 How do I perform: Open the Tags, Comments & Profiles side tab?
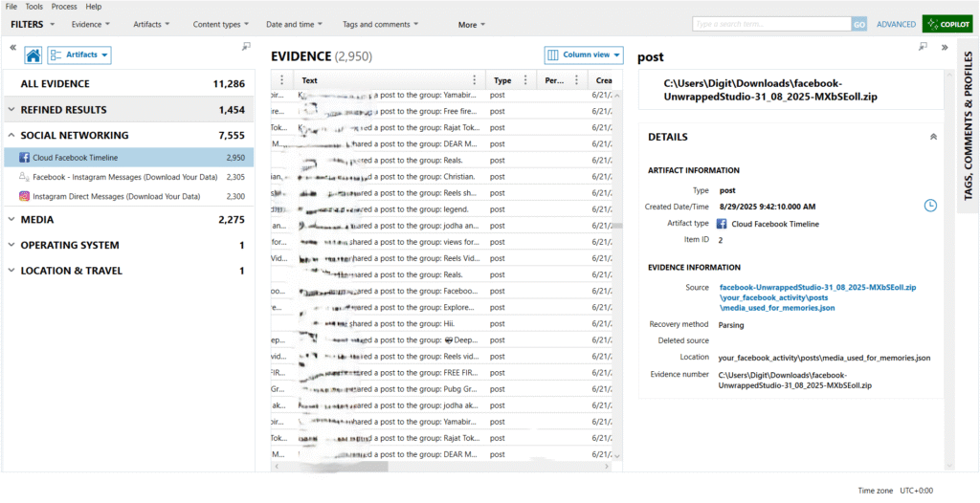coord(968,126)
